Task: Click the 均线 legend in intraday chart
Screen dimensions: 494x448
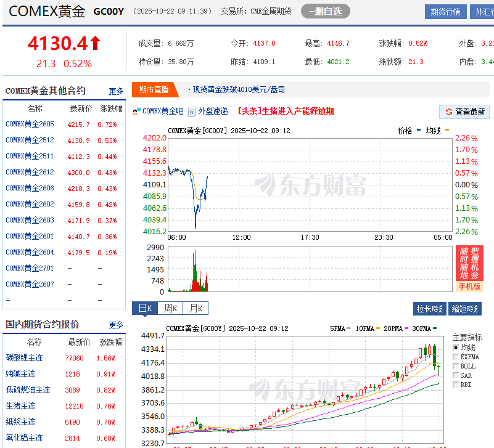Action: [433, 131]
